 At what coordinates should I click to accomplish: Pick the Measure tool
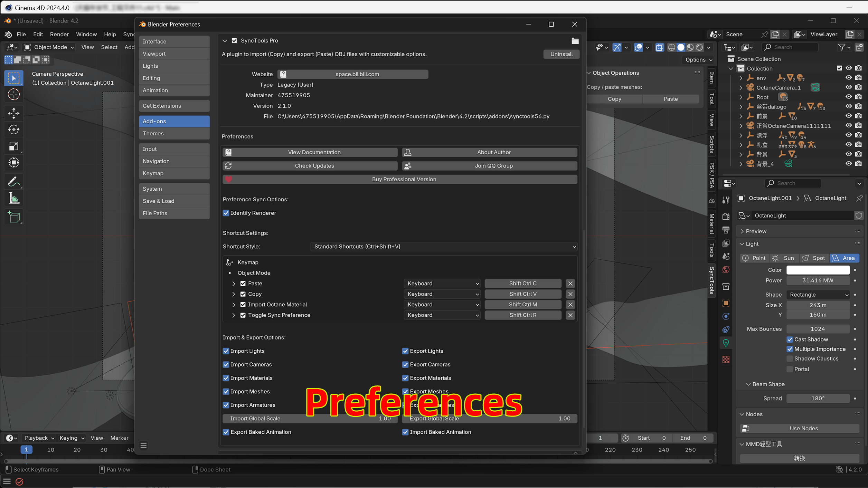pyautogui.click(x=14, y=198)
